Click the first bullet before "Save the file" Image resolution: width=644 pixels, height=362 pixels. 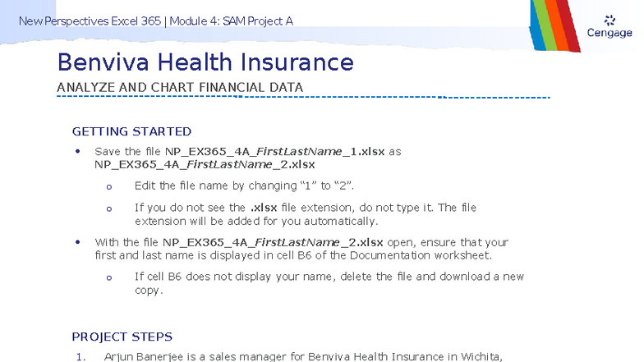pyautogui.click(x=77, y=152)
